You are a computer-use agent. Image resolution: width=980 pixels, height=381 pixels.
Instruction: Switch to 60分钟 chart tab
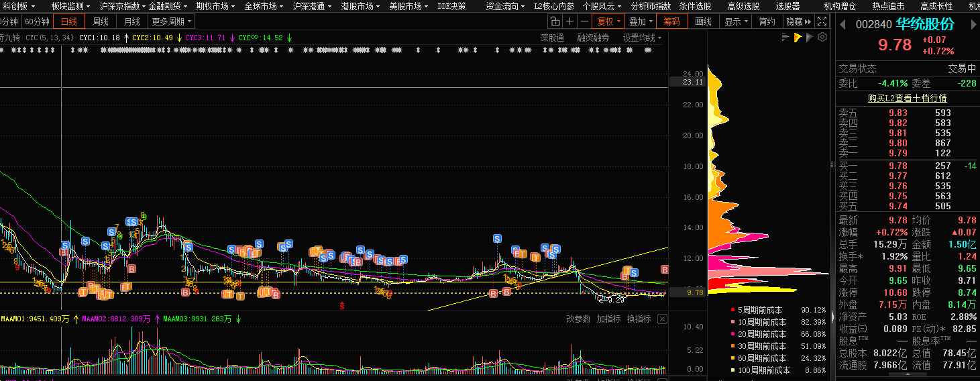pos(38,21)
